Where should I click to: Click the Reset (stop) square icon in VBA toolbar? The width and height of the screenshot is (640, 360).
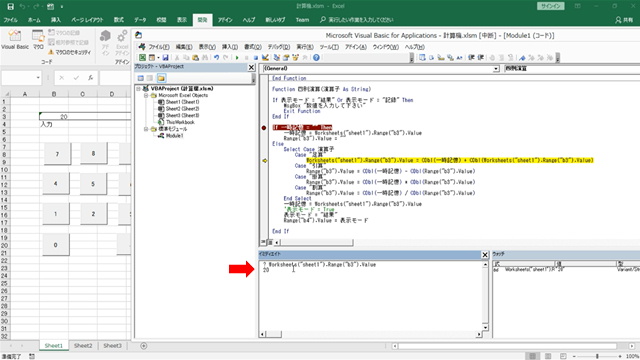point(256,58)
